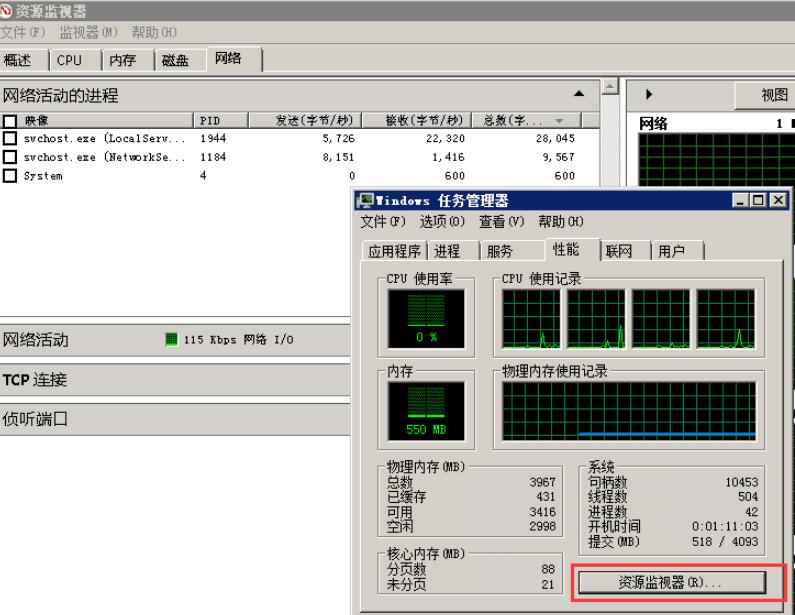Select the svchost.exe (LocalServ... process name
Image resolution: width=795 pixels, height=615 pixels.
point(104,138)
